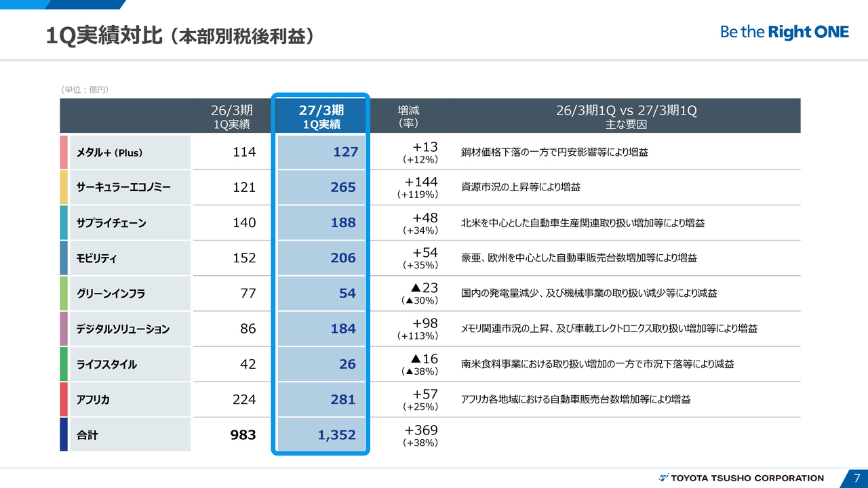Click value 206 in モビリティ row
The image size is (868, 488).
343,258
